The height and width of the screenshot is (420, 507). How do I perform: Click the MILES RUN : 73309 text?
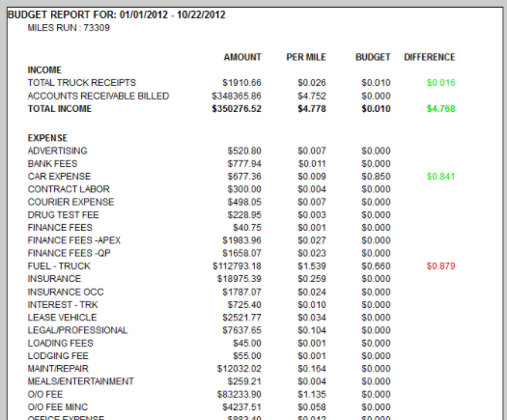[69, 28]
